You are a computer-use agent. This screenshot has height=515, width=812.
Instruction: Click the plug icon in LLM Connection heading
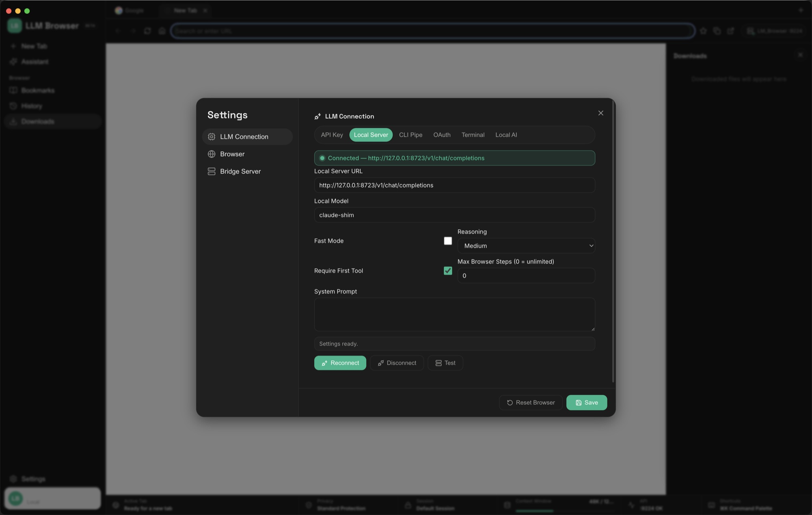(x=318, y=116)
